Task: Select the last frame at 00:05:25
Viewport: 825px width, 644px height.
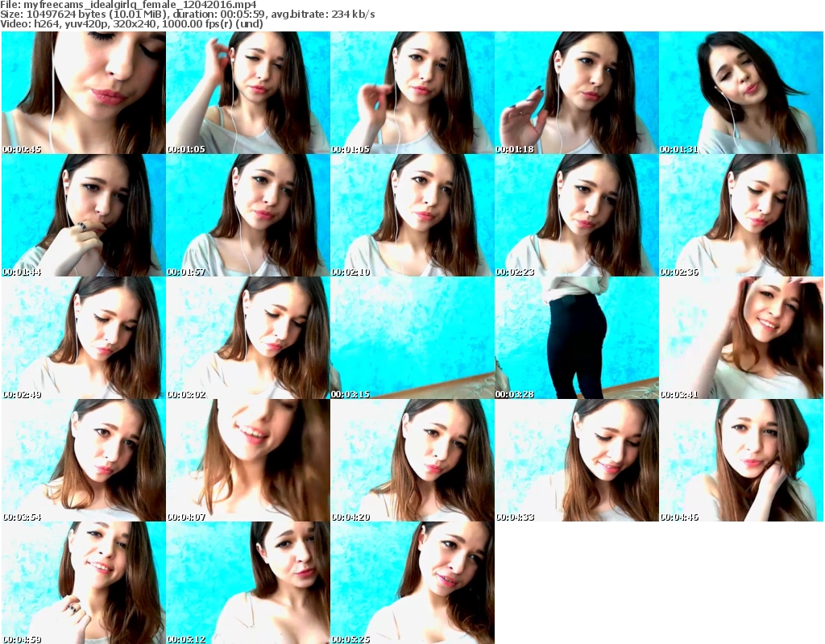Action: (x=412, y=583)
